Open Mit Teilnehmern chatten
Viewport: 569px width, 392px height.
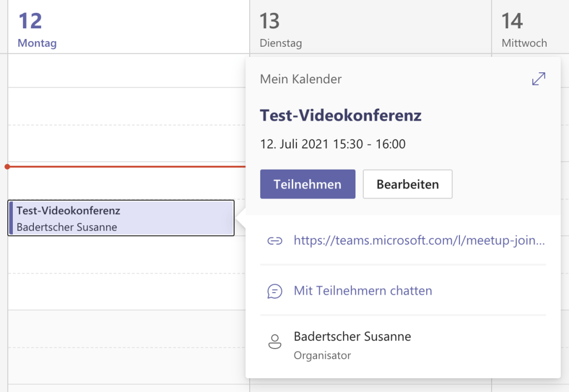363,291
